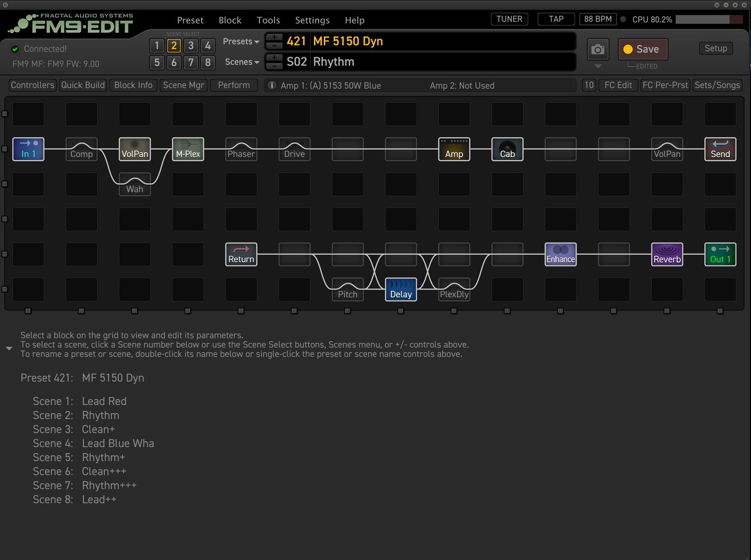751x560 pixels.
Task: Click the blue Delay block
Action: click(x=401, y=289)
